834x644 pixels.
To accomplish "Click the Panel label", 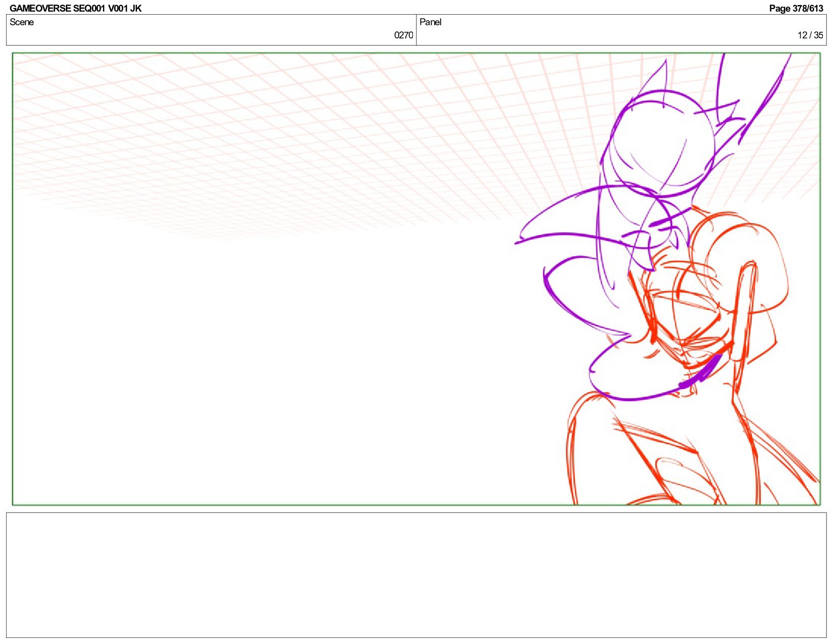I will (431, 22).
